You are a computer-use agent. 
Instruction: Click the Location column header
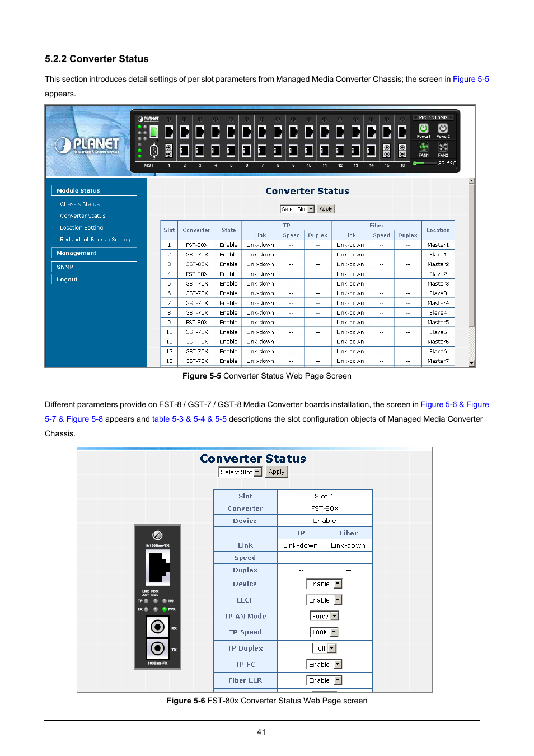(438, 230)
